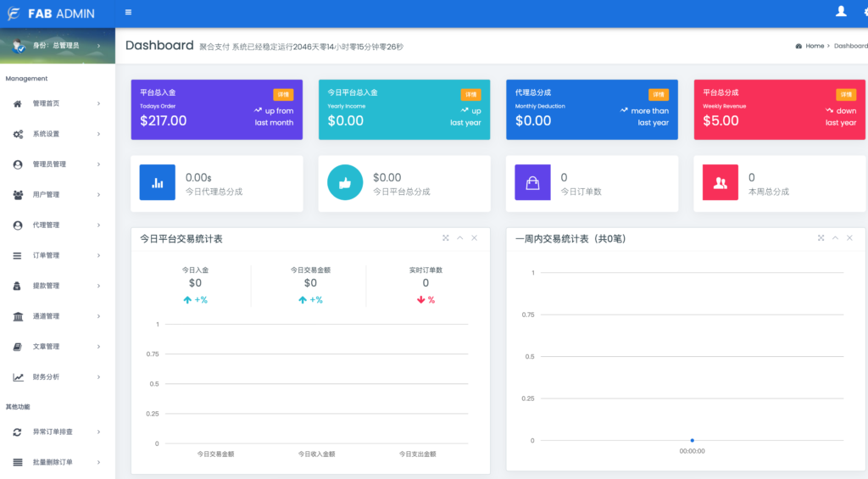The height and width of the screenshot is (479, 868).
Task: Fullscreen the 今日平台交易统计表 panel
Action: (x=446, y=238)
